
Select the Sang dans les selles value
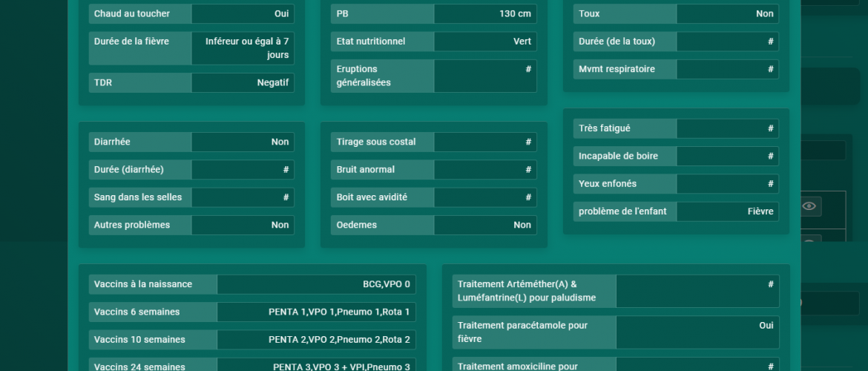tap(243, 197)
